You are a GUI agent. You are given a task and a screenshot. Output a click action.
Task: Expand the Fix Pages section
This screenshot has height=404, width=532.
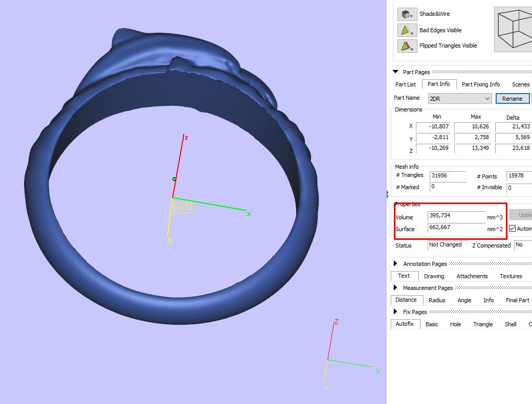pos(395,312)
